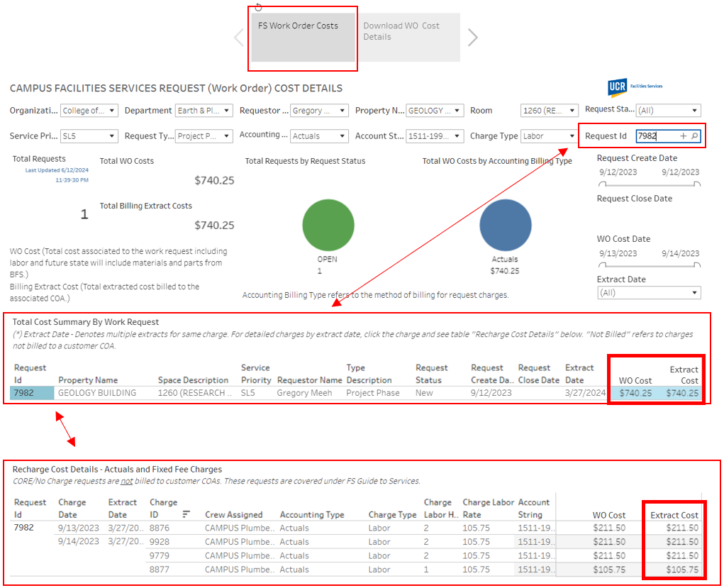Select Charge ID 9928 row

(x=160, y=542)
